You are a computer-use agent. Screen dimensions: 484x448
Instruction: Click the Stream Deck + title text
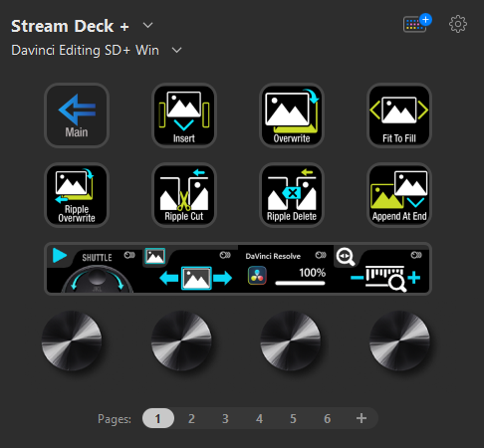click(70, 26)
